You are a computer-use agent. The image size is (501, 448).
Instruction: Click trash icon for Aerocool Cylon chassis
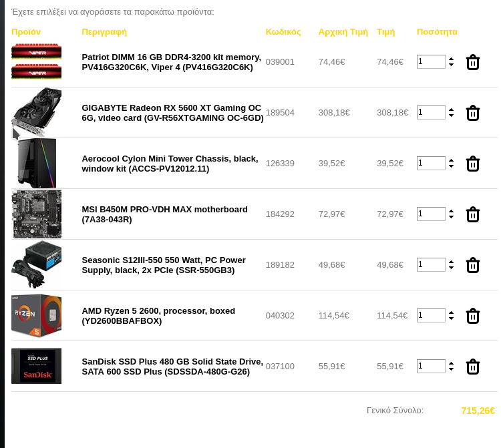click(x=472, y=164)
